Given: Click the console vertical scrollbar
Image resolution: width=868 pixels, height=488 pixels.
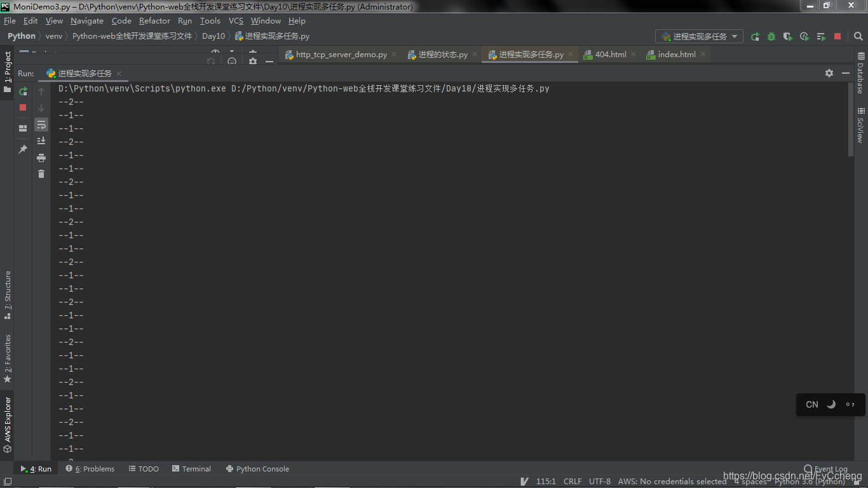Looking at the screenshot, I should 851,119.
